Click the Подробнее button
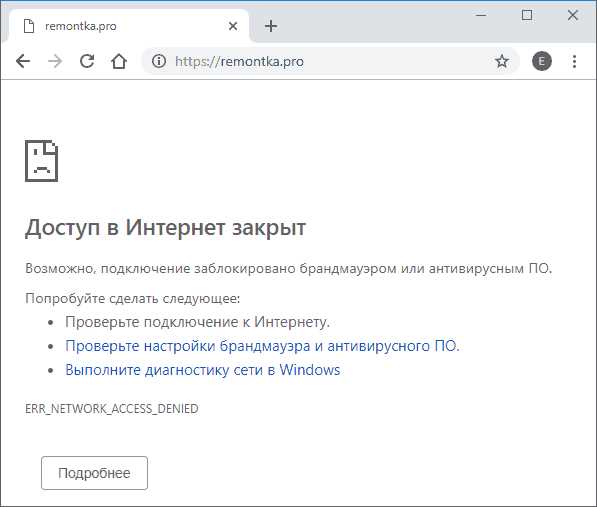597x507 pixels. click(x=94, y=473)
